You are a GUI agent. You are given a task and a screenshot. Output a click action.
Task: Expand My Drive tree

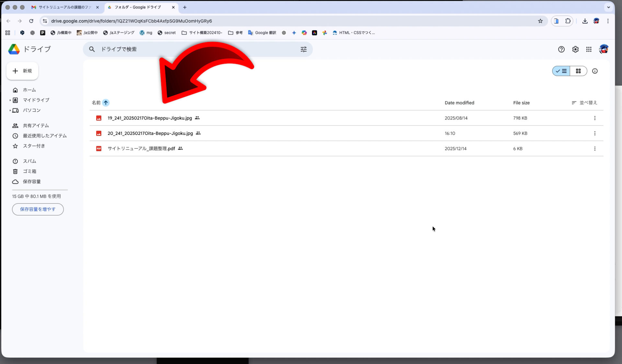click(10, 100)
